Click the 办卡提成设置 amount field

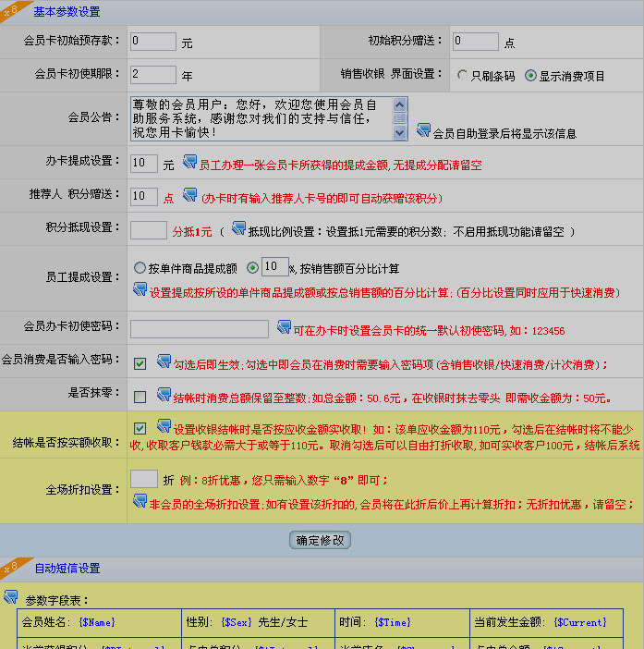click(144, 164)
